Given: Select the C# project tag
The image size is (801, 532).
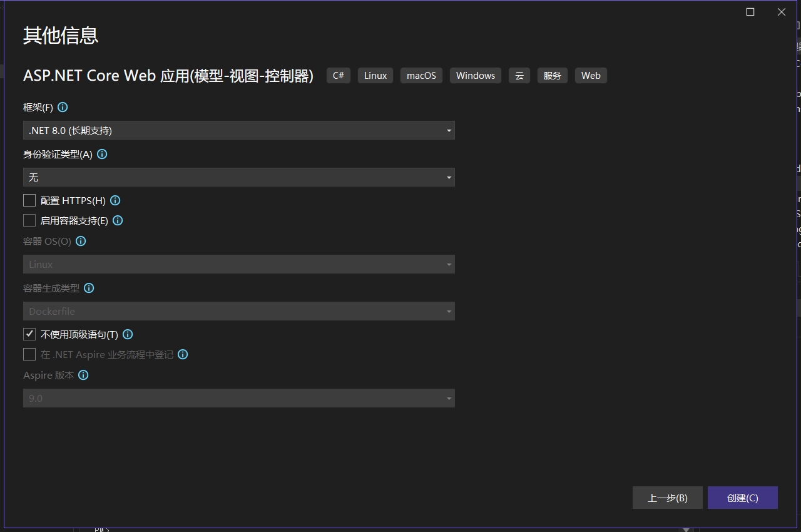Looking at the screenshot, I should click(x=338, y=75).
